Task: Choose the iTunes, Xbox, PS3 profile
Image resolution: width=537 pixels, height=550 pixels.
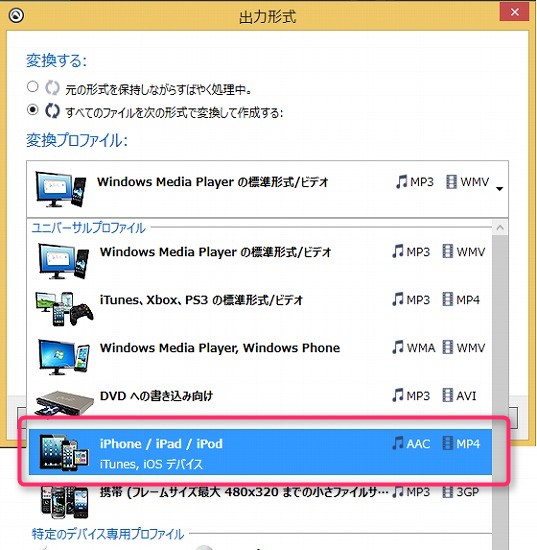Action: (260, 309)
